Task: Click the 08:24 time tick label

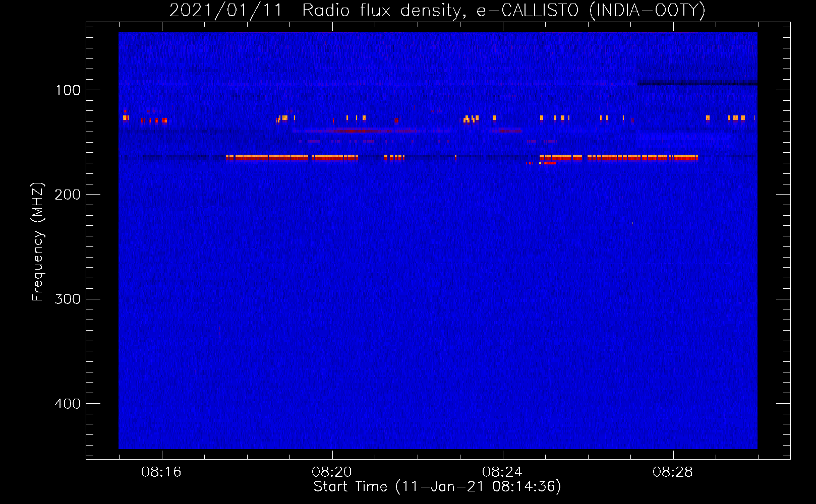Action: click(502, 472)
